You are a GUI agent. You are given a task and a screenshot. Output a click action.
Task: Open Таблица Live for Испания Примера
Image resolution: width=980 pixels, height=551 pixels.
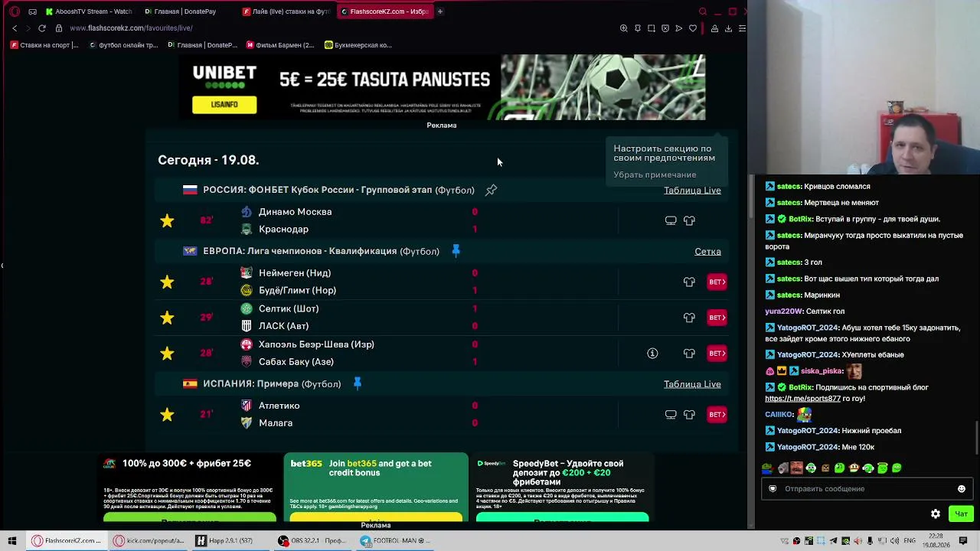692,384
